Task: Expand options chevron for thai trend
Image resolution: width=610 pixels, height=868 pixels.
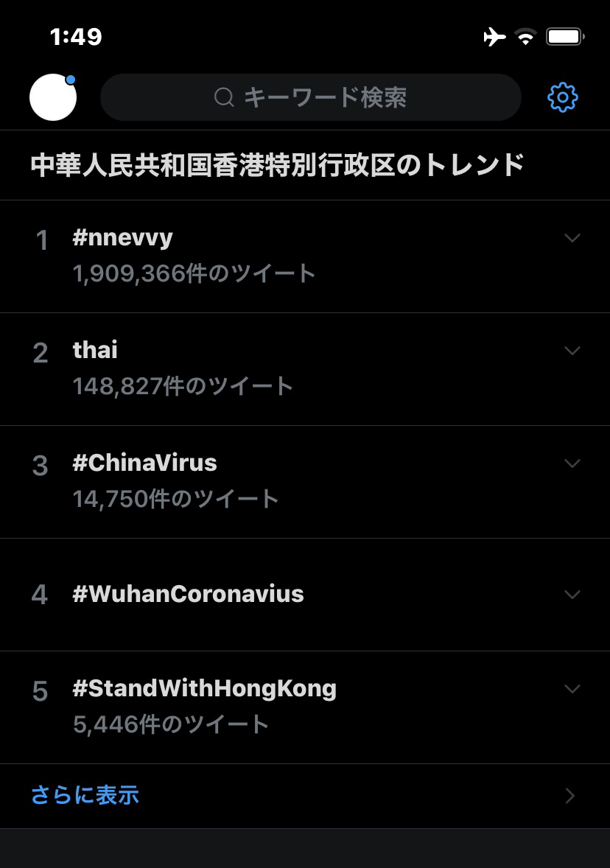Action: pyautogui.click(x=572, y=351)
